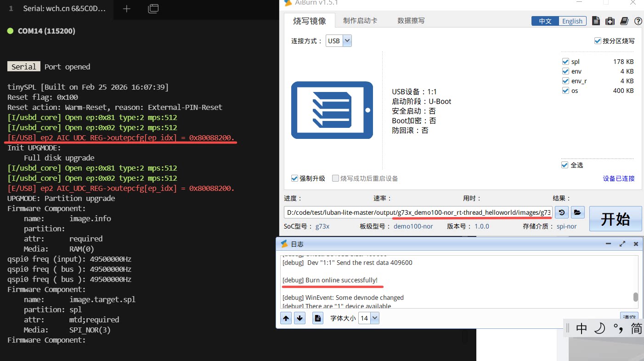
Task: Click the 板级型号 demo100-nor value
Action: tap(413, 226)
